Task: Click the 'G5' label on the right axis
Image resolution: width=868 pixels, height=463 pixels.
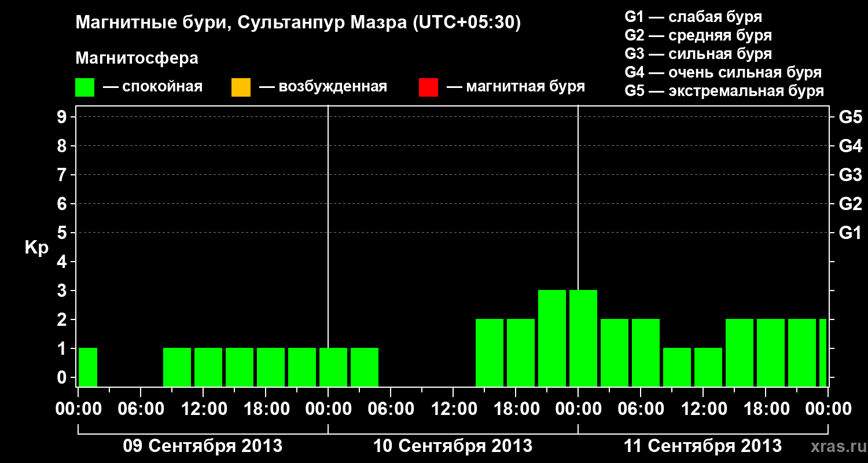Action: click(851, 117)
